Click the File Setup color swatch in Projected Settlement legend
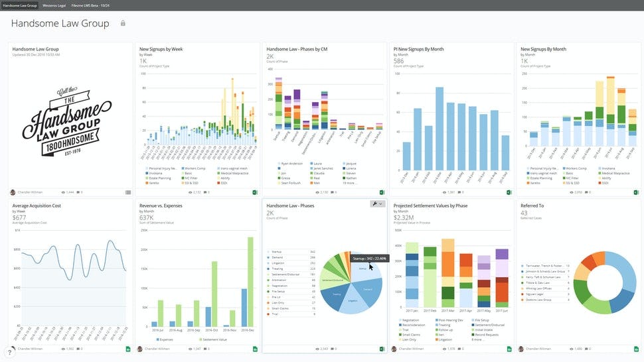644x362 pixels. [473, 320]
